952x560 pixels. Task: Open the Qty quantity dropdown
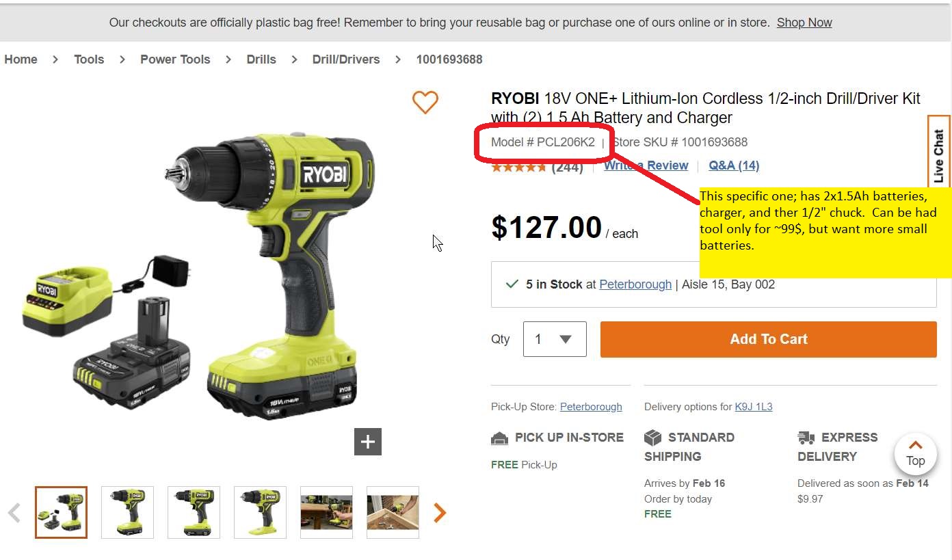(x=555, y=339)
